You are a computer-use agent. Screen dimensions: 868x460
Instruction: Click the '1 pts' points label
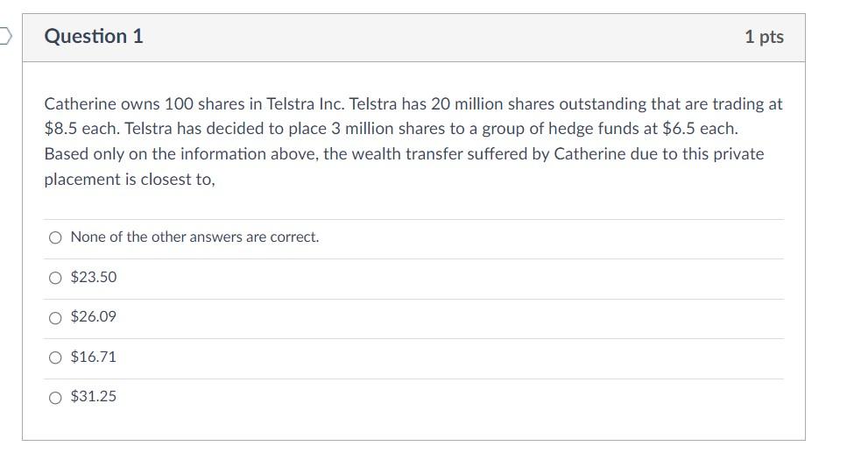[x=764, y=37]
